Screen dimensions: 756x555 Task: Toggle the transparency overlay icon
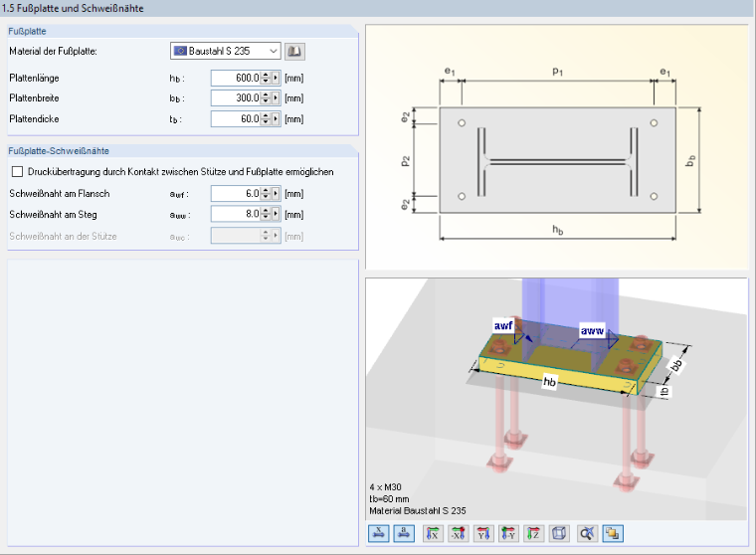(613, 533)
